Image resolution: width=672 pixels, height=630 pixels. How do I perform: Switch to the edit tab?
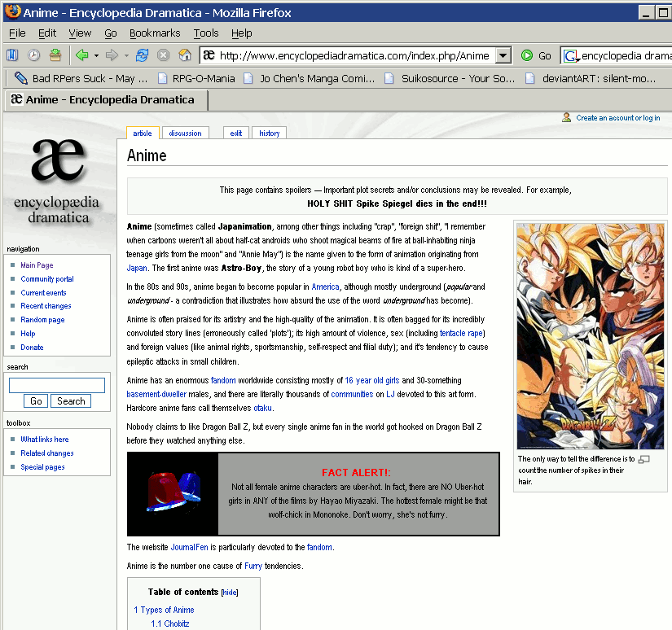pyautogui.click(x=235, y=133)
